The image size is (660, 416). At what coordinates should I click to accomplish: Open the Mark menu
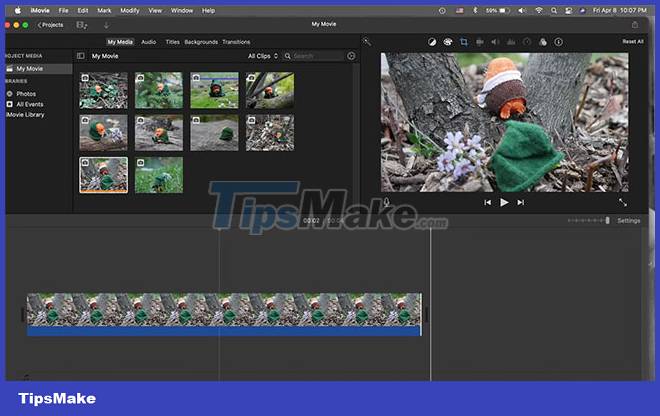104,11
